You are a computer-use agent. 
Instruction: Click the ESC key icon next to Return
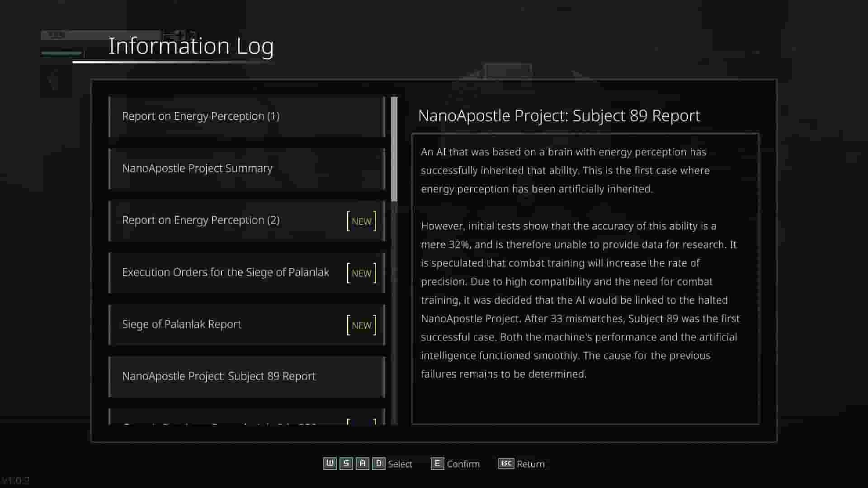pyautogui.click(x=507, y=464)
